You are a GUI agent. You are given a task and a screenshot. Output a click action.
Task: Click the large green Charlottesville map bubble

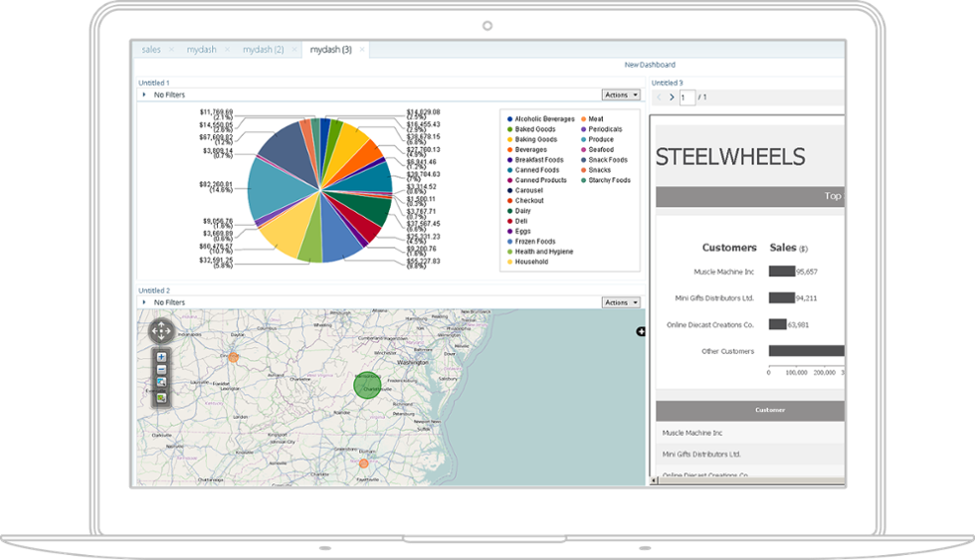pos(368,386)
